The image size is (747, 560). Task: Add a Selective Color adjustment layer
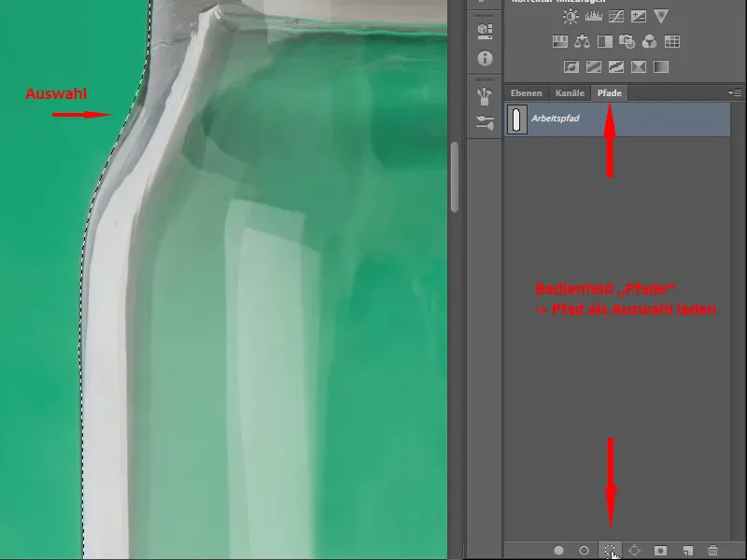[x=639, y=66]
